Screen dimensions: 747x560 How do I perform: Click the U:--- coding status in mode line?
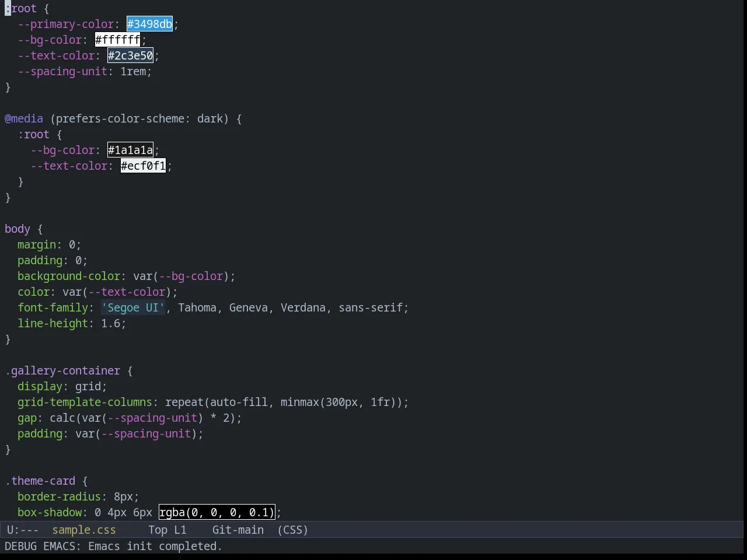click(23, 530)
